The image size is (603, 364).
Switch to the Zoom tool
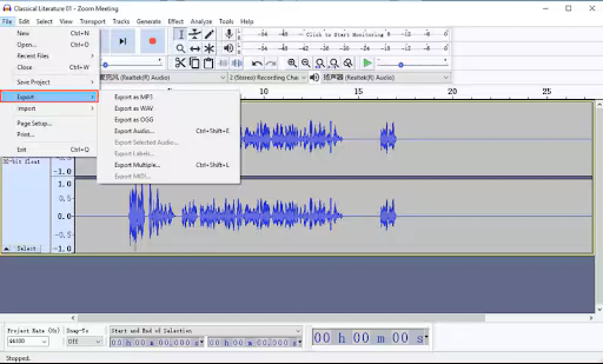(x=181, y=48)
